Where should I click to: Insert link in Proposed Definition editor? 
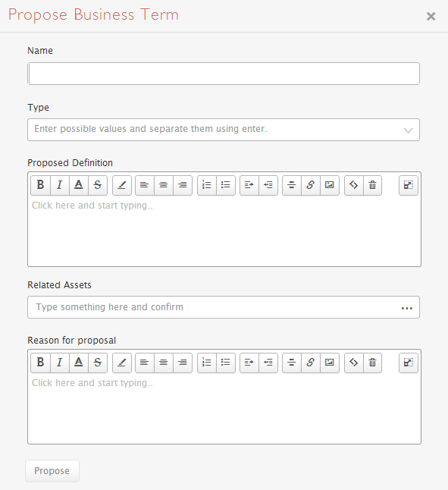(x=310, y=185)
